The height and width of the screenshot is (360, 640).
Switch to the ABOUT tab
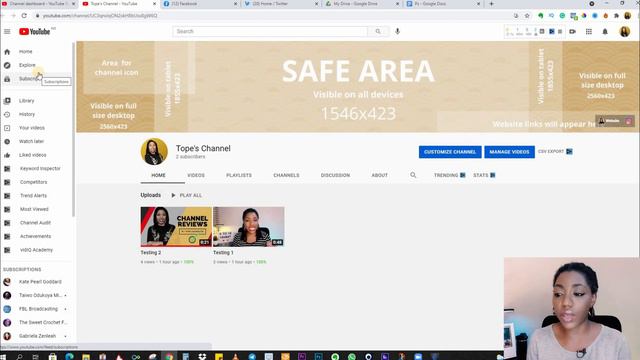379,175
